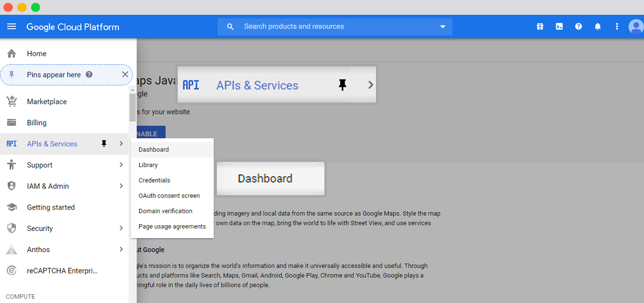This screenshot has width=644, height=303.
Task: Click the Anthos triangle icon
Action: pos(11,250)
